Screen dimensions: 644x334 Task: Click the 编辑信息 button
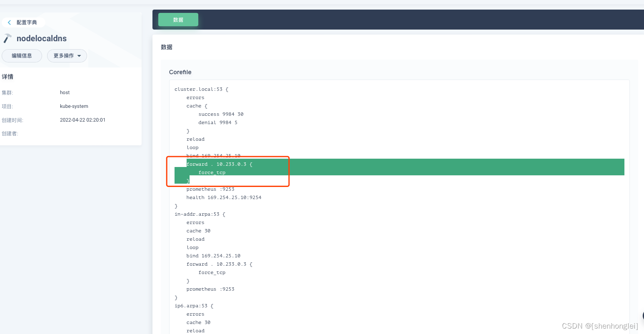[22, 55]
